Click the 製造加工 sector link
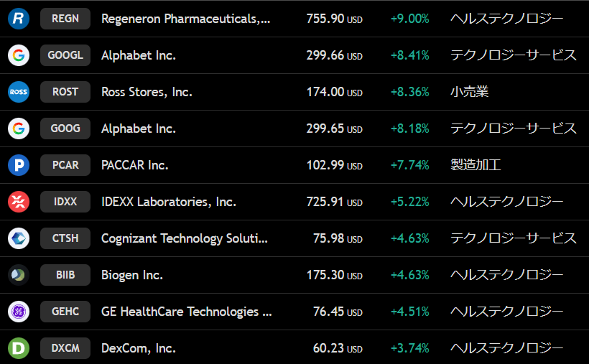589x364 pixels. coord(476,165)
